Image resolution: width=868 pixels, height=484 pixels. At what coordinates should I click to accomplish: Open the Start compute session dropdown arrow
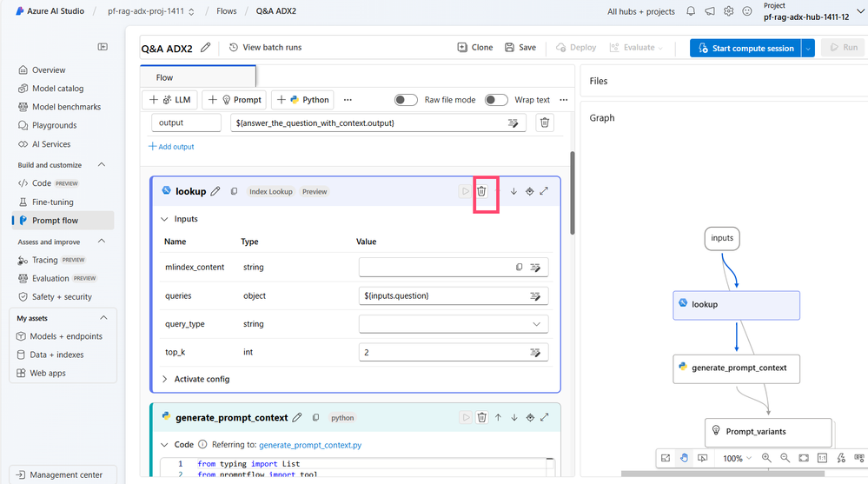(x=808, y=48)
